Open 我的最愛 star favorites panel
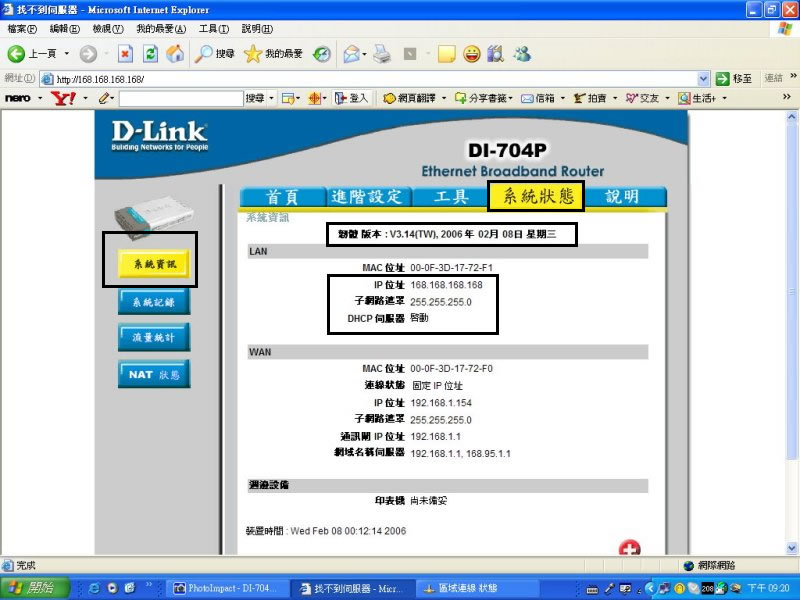Image resolution: width=800 pixels, height=600 pixels. click(273, 54)
